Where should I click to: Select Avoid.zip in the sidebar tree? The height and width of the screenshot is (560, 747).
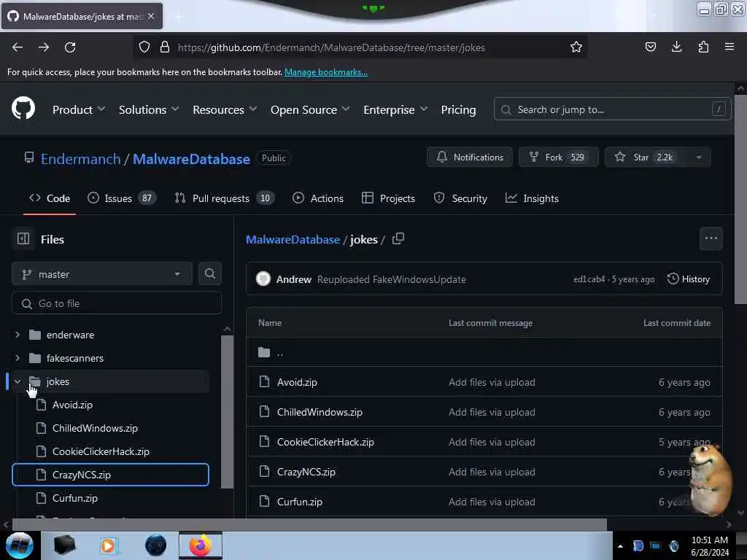[x=111, y=404]
